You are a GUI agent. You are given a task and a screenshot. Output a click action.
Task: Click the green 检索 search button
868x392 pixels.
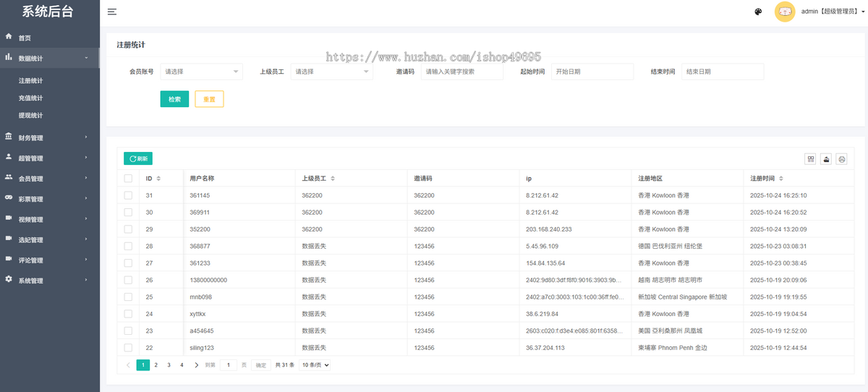pos(174,99)
